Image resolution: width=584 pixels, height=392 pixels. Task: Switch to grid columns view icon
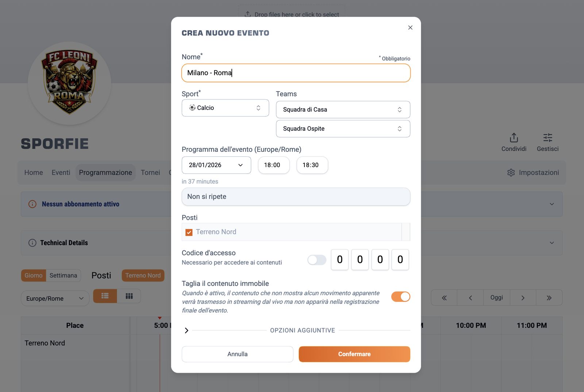click(x=129, y=296)
